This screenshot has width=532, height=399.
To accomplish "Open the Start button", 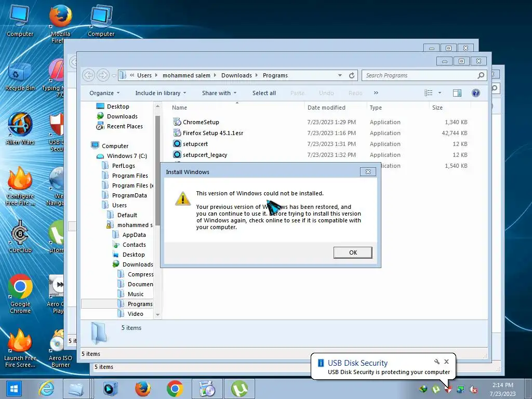I will [14, 389].
